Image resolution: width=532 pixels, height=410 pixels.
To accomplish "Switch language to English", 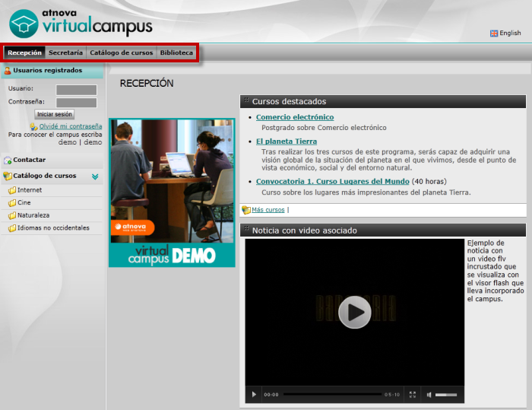I will pos(510,33).
